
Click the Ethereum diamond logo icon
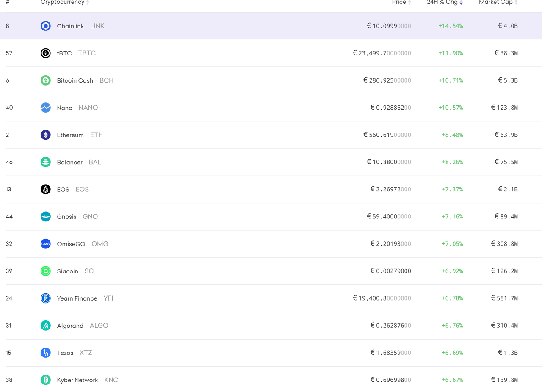click(x=46, y=135)
